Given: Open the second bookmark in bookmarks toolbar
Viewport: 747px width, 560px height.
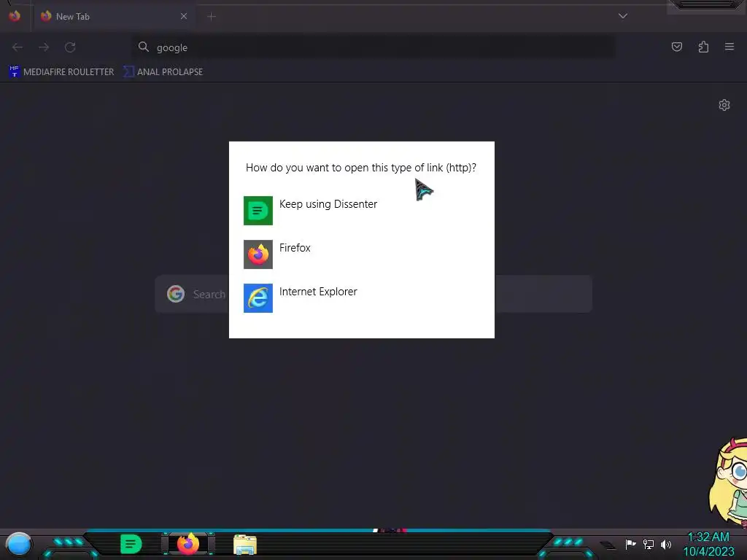Looking at the screenshot, I should pyautogui.click(x=163, y=71).
